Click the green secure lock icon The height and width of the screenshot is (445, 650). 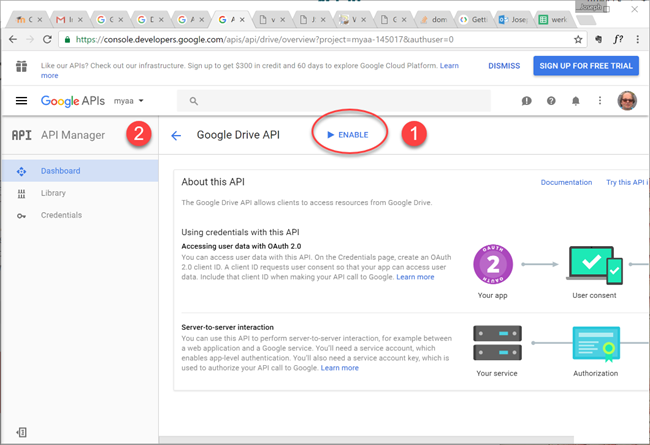[68, 39]
